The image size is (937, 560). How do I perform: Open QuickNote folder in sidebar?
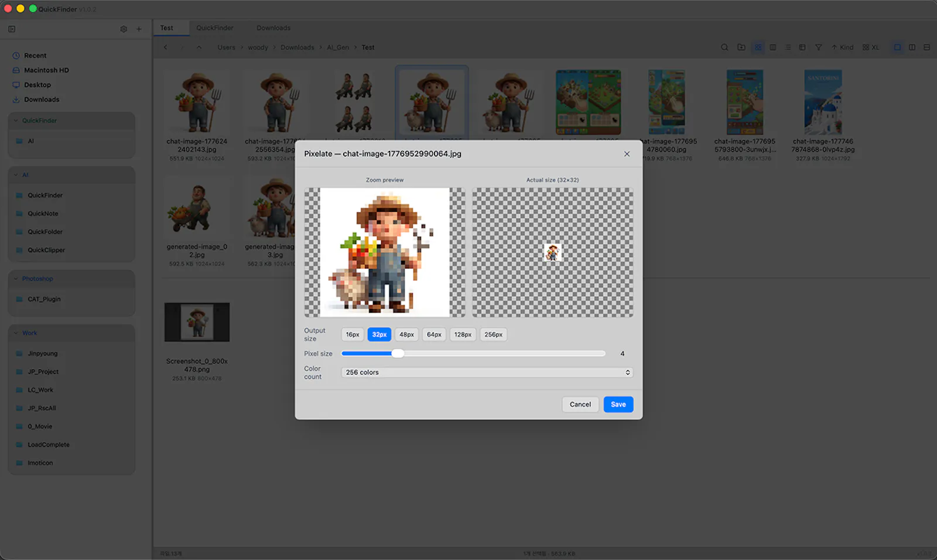coord(43,214)
